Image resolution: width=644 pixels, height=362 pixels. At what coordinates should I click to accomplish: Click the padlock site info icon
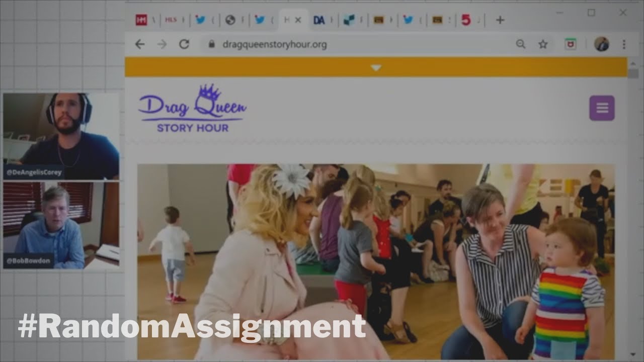click(211, 44)
